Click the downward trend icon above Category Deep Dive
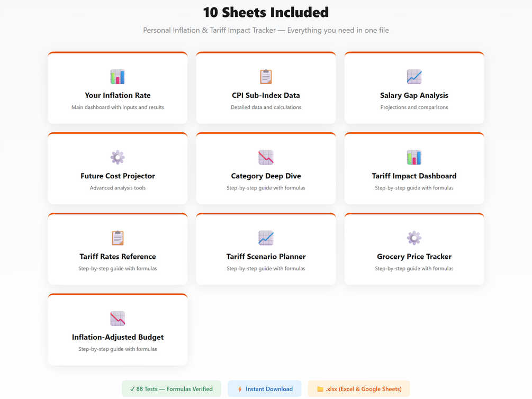The image size is (532, 399). coord(266,157)
